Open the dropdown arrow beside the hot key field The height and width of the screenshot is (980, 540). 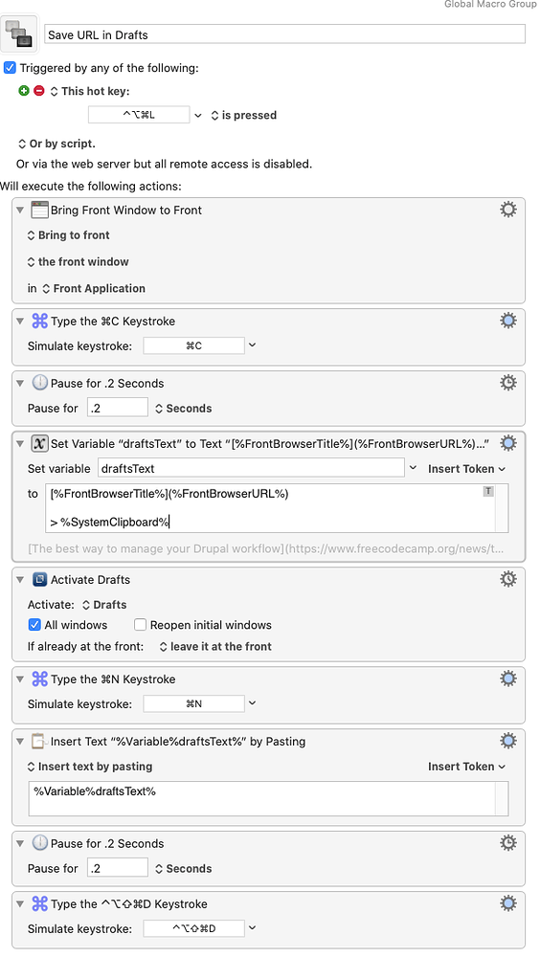point(198,116)
